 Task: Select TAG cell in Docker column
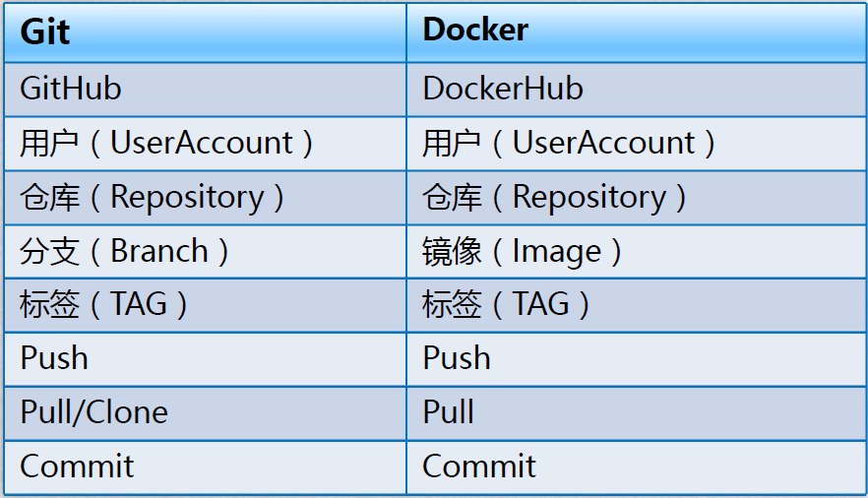tap(506, 305)
